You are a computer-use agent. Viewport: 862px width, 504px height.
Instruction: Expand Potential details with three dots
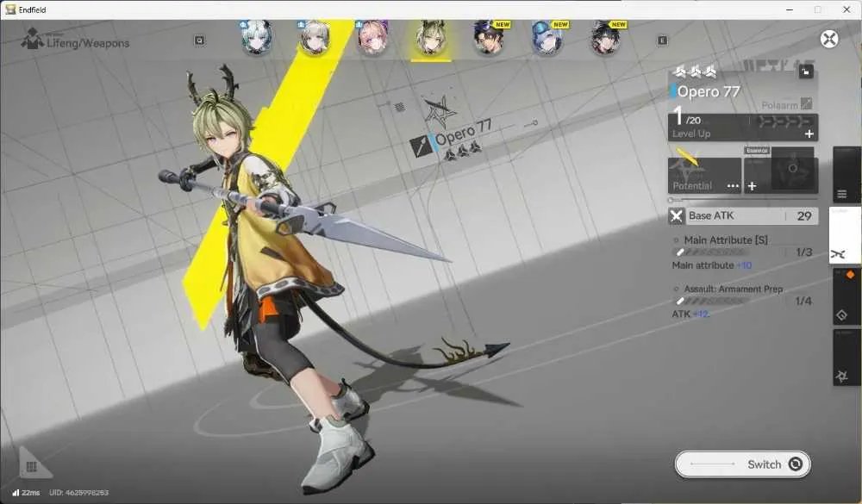click(x=733, y=186)
